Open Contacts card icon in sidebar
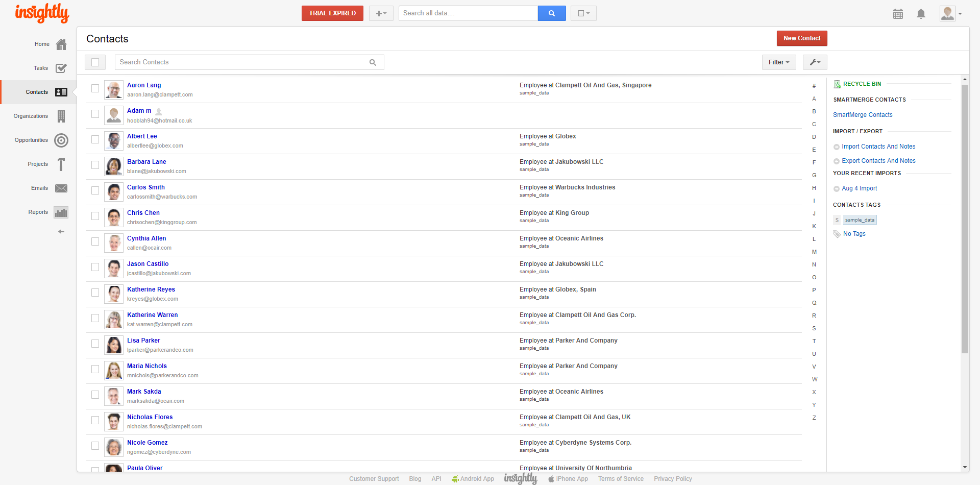Screen dimensions: 980x485 click(61, 92)
